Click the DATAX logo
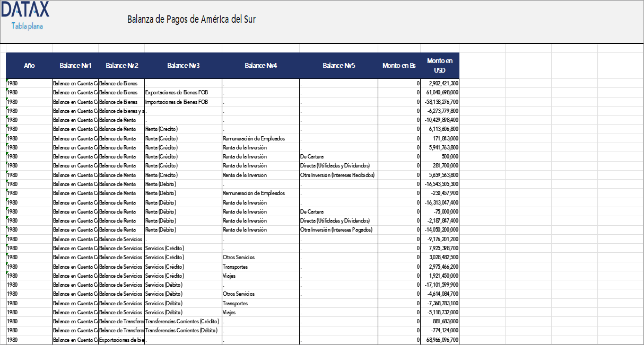The width and height of the screenshot is (644, 345). pyautogui.click(x=25, y=11)
